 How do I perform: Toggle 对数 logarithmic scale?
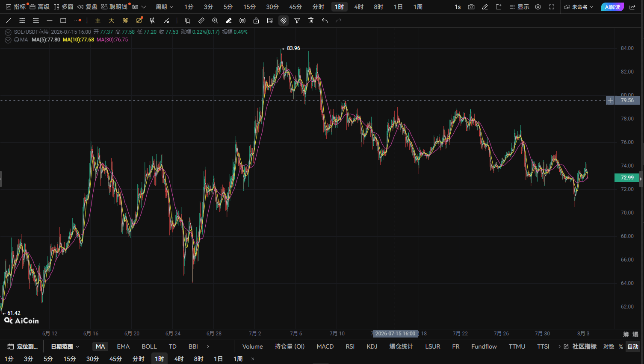coord(609,346)
